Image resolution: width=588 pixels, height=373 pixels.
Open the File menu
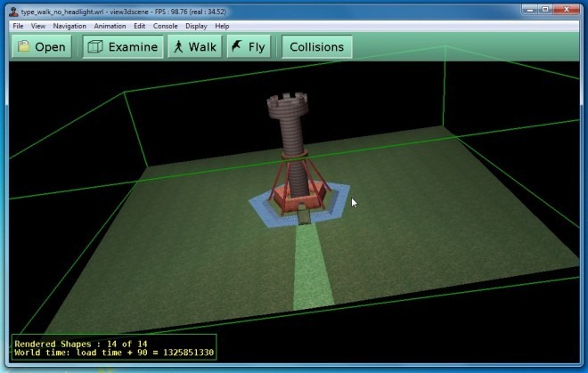click(18, 26)
